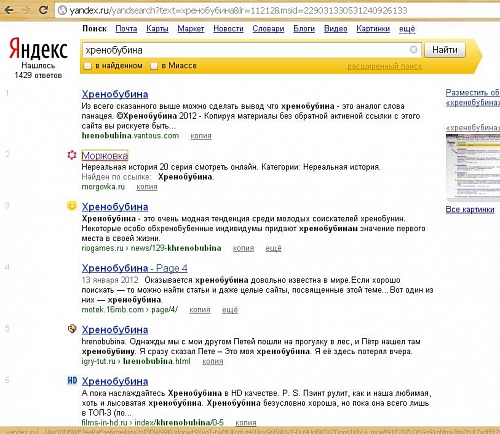Open the Почта tab
Screen dimensions: 500x434
[126, 29]
